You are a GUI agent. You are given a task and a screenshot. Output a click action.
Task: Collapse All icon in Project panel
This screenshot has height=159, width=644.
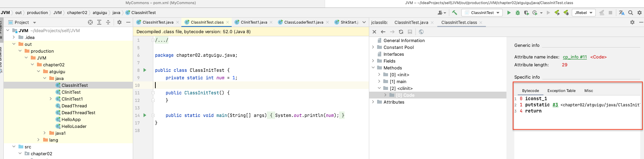108,22
